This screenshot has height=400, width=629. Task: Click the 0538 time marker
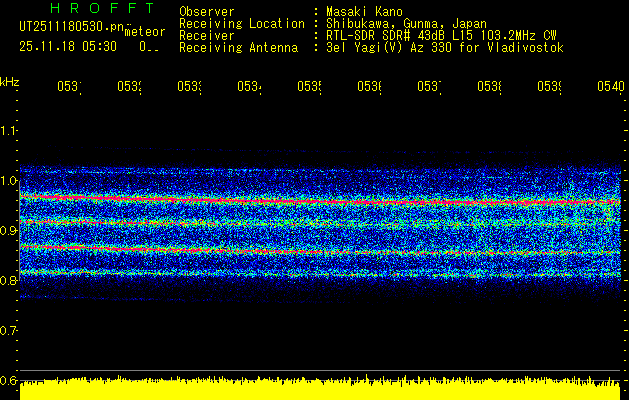pyautogui.click(x=489, y=86)
